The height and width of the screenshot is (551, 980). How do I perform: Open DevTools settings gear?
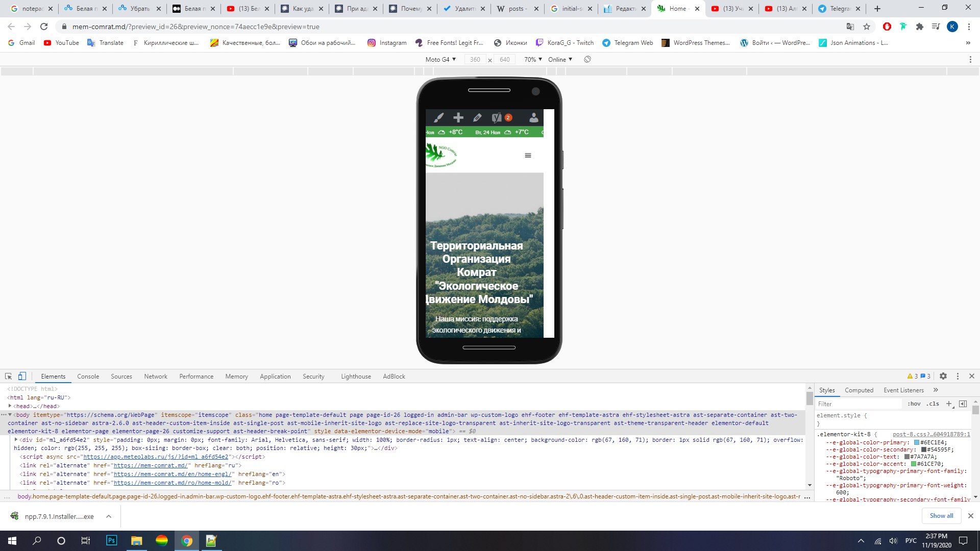(943, 377)
